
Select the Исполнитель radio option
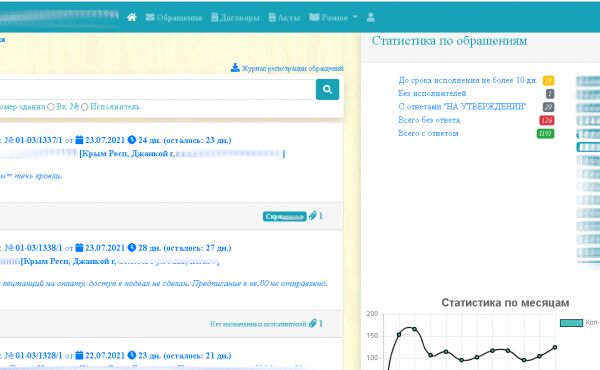85,107
